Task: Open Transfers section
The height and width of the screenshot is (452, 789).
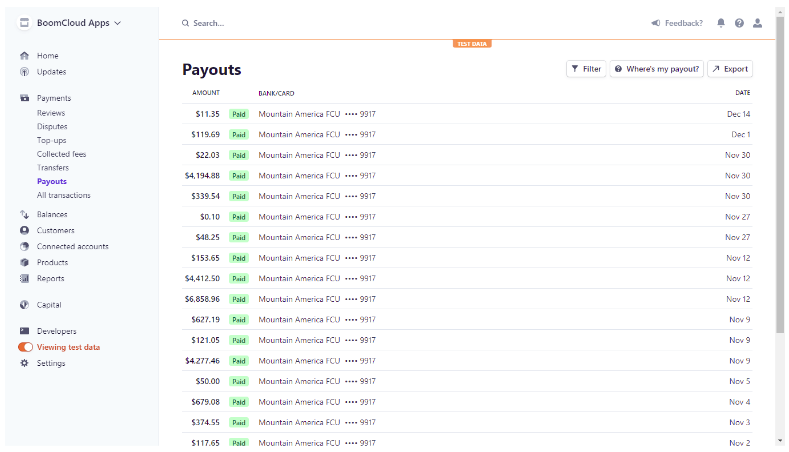Action: (53, 168)
